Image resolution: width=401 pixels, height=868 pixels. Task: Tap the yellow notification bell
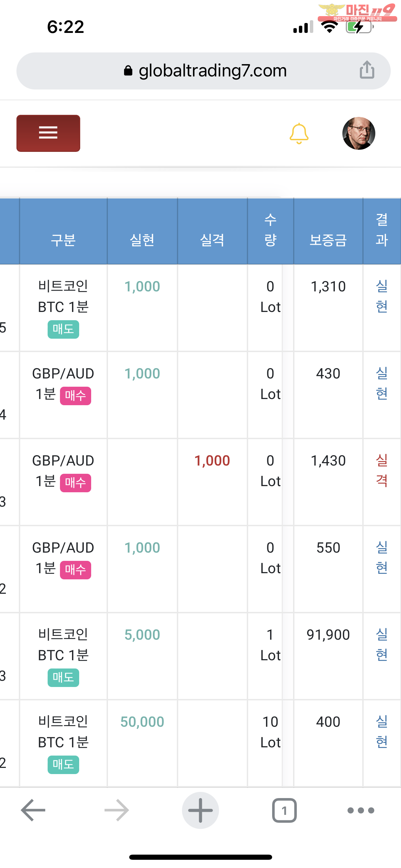[299, 133]
